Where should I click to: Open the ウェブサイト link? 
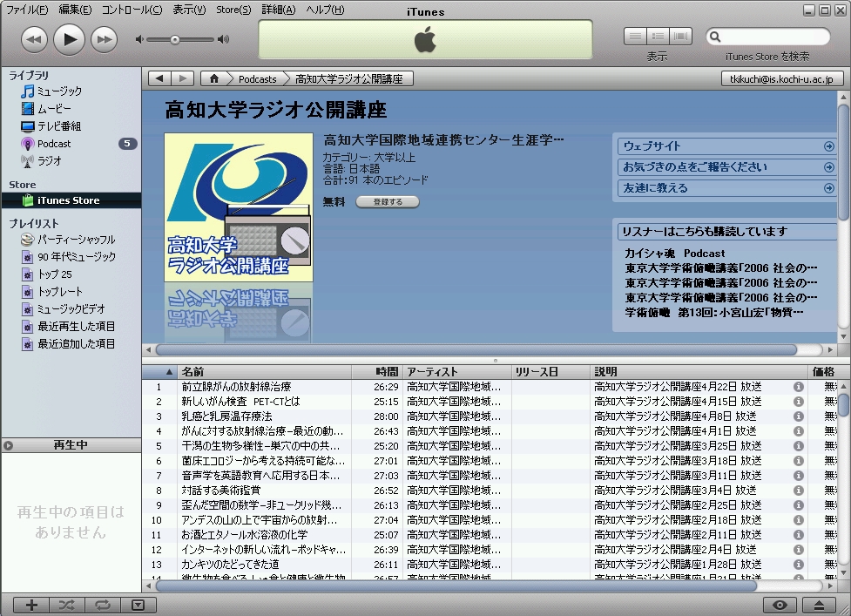tap(726, 146)
